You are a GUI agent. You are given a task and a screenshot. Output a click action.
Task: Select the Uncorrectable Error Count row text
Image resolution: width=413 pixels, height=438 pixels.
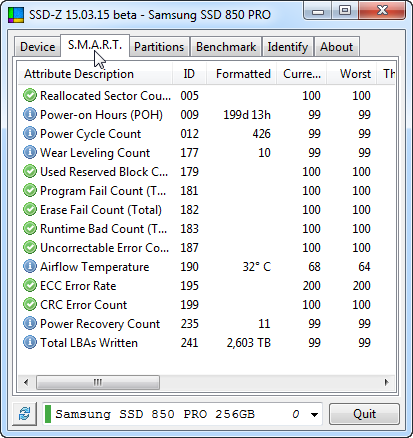(x=105, y=248)
